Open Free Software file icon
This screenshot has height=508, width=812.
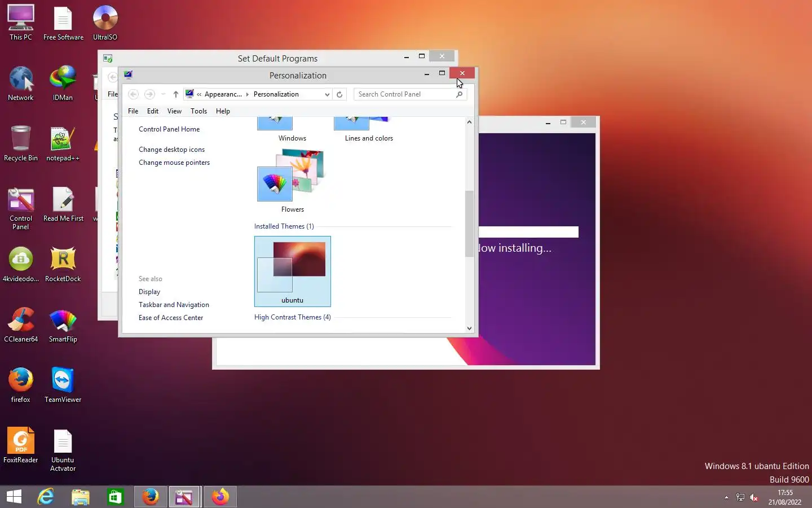pos(63,23)
